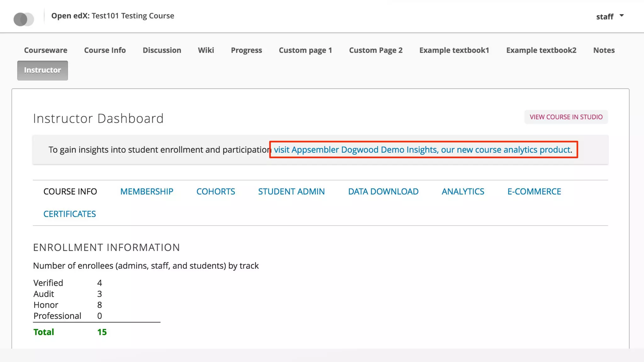Go to the Analytics section

(x=463, y=191)
